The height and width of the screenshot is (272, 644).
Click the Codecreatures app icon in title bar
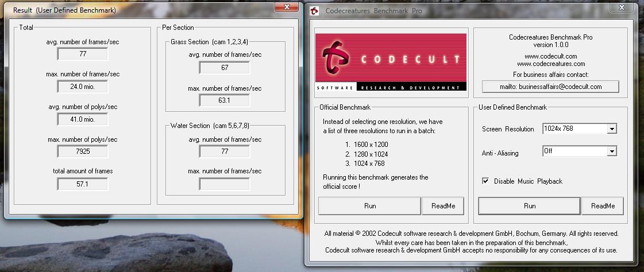314,11
